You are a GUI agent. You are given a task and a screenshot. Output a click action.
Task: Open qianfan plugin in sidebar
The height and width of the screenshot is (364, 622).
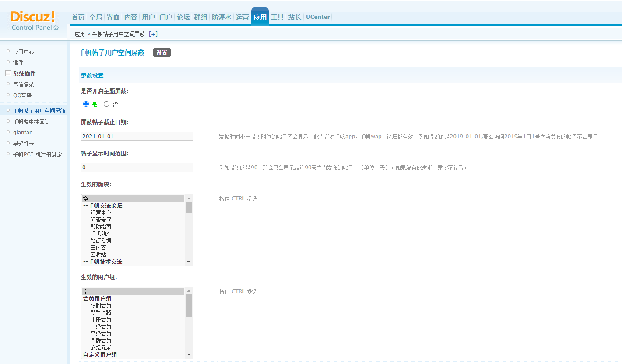pyautogui.click(x=23, y=132)
